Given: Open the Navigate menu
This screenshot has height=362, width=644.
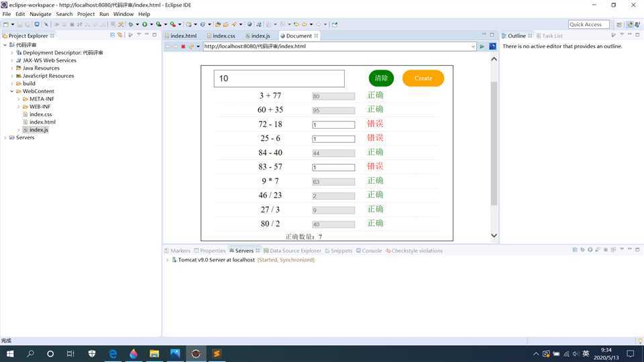Looking at the screenshot, I should click(40, 14).
